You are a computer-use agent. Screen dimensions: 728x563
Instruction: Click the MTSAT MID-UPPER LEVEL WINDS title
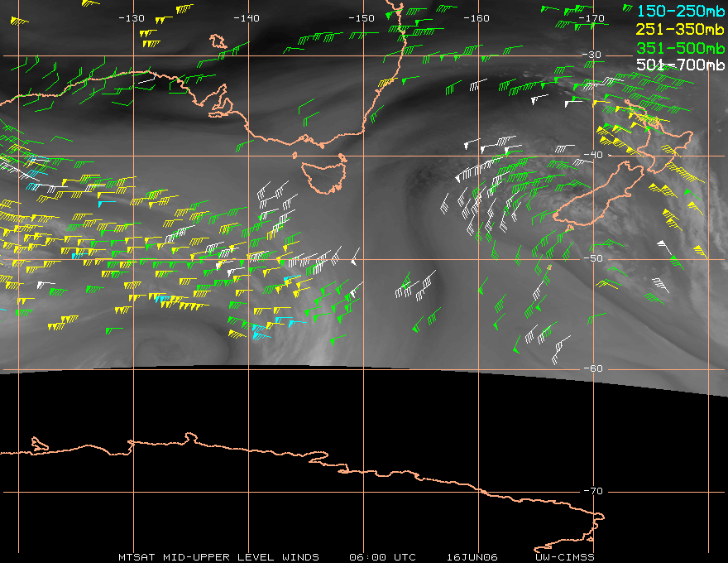pyautogui.click(x=218, y=557)
